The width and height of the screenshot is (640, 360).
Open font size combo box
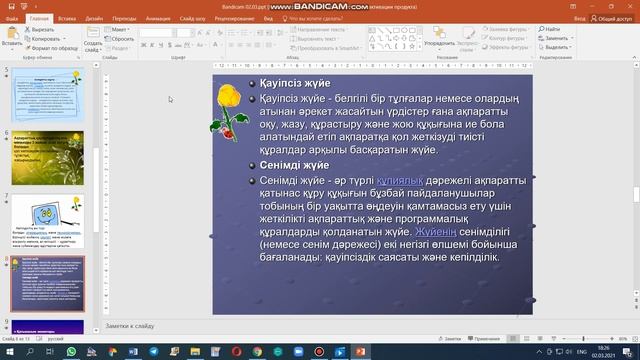click(185, 33)
